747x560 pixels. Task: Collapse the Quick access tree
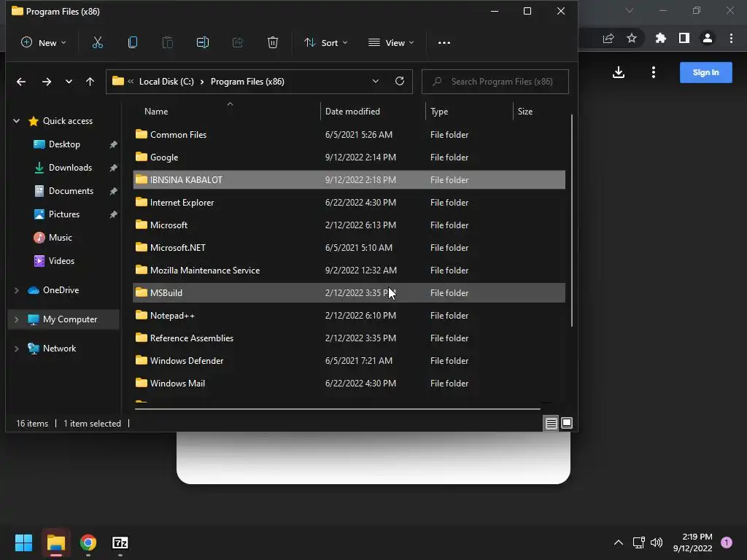[16, 121]
